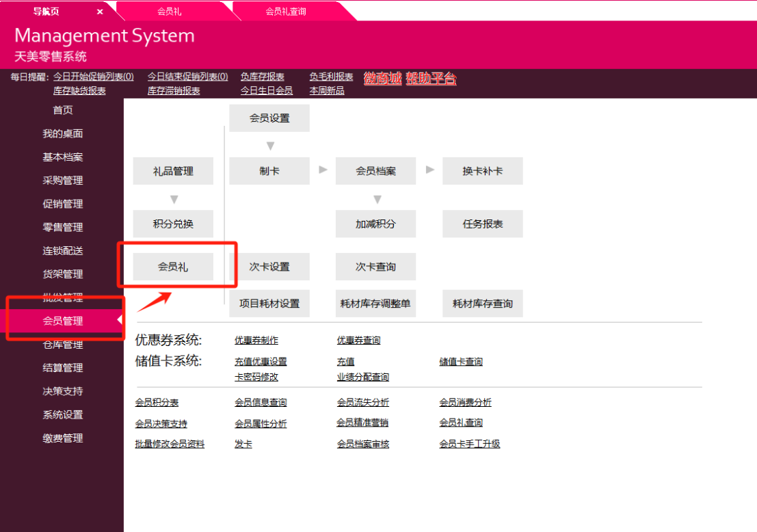Viewport: 757px width, 532px height.
Task: Click the 换卡补卡 button
Action: pyautogui.click(x=482, y=171)
